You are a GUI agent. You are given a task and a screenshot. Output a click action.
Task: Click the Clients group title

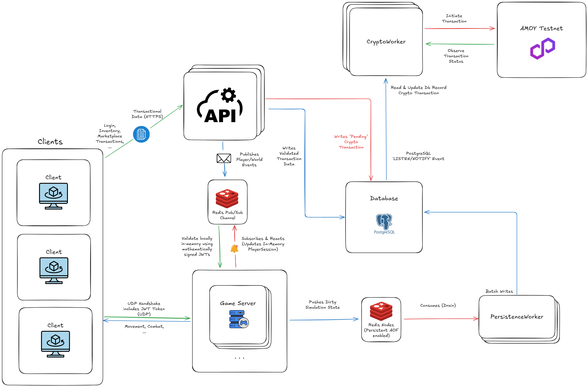[x=50, y=142]
